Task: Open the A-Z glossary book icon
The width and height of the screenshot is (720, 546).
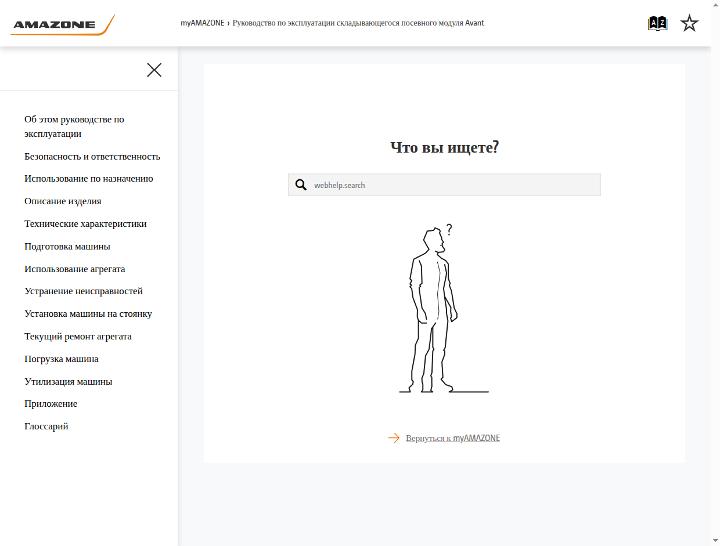Action: 658,23
